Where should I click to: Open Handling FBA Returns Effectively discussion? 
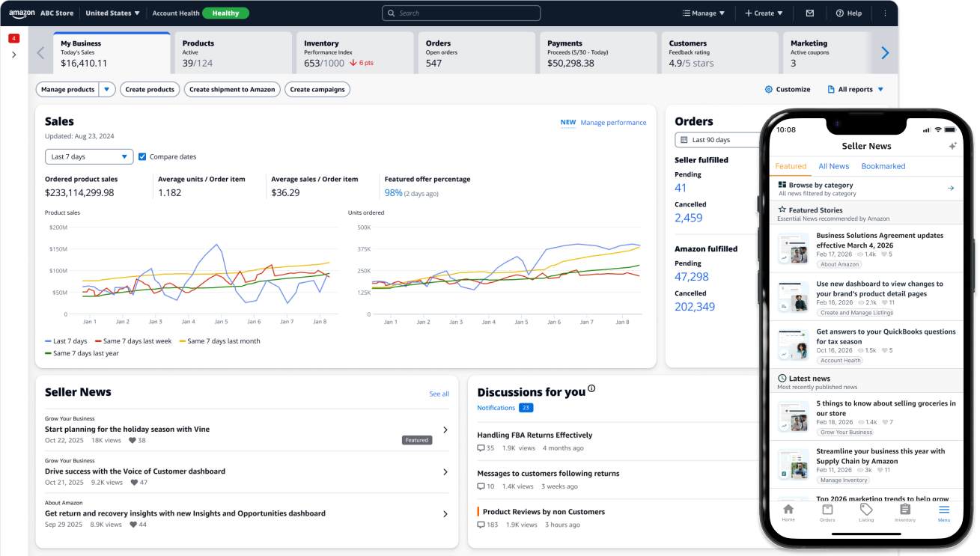(535, 435)
